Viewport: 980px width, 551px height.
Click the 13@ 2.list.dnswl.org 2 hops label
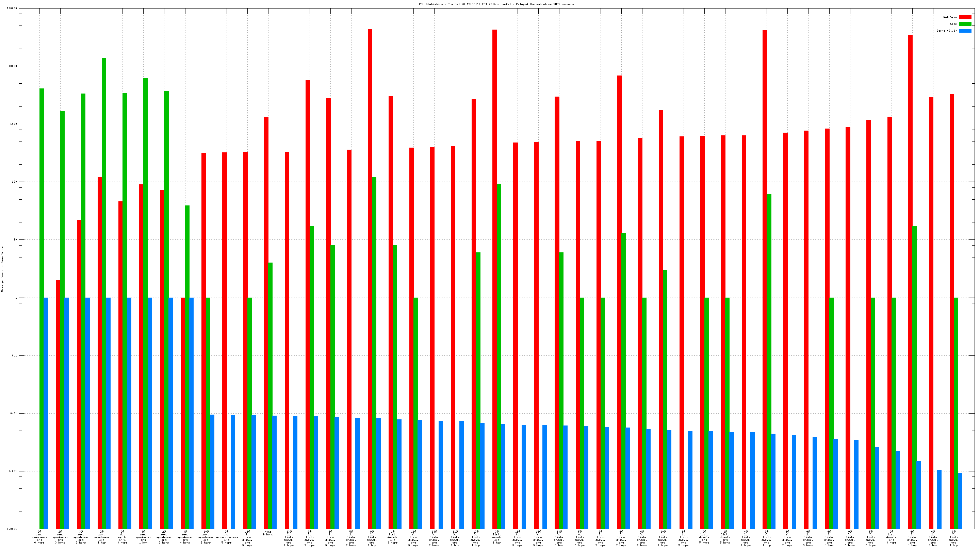289,538
